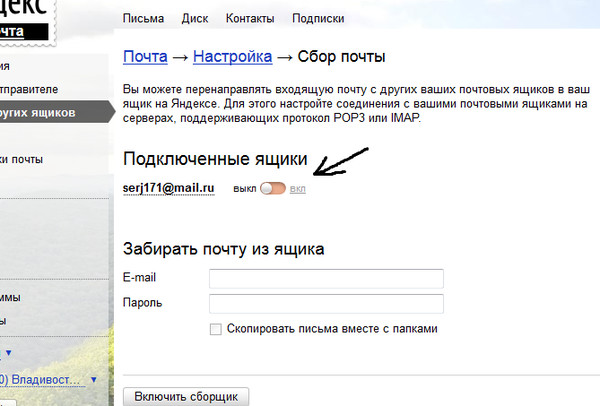Viewport: 600px width, 406px height.
Task: Click the Яндекс Почта logo
Action: [26, 21]
